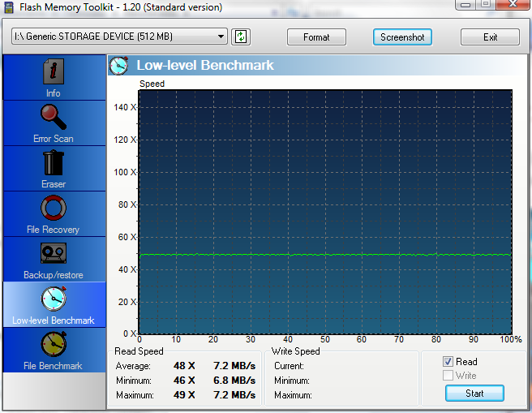Select the Low-level Benchmark stopwatch icon
Viewport: 532px width, 413px height.
(53, 299)
